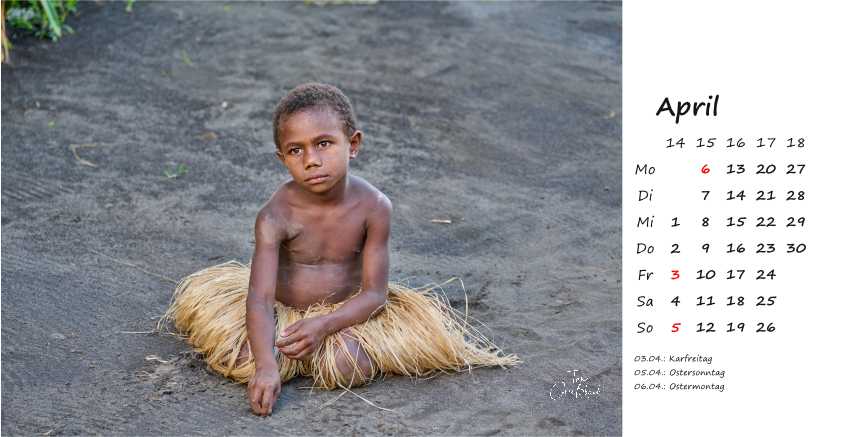Click date 24 in the Fr row
Viewport: 850px width, 437px height.
click(765, 275)
